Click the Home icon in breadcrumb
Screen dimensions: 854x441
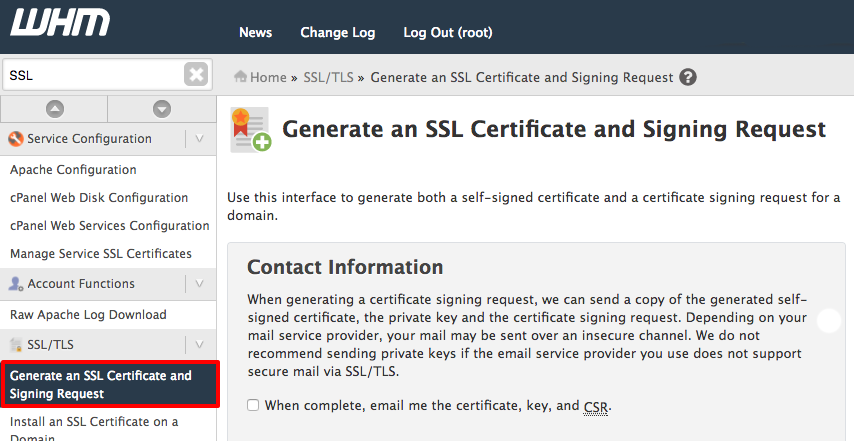point(240,77)
